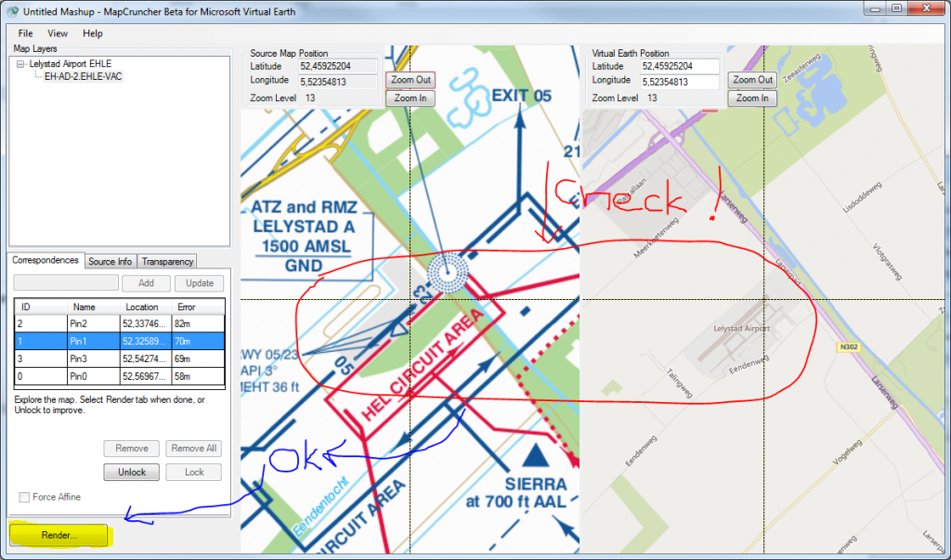The width and height of the screenshot is (951, 560).
Task: Open the View menu
Action: (x=58, y=33)
